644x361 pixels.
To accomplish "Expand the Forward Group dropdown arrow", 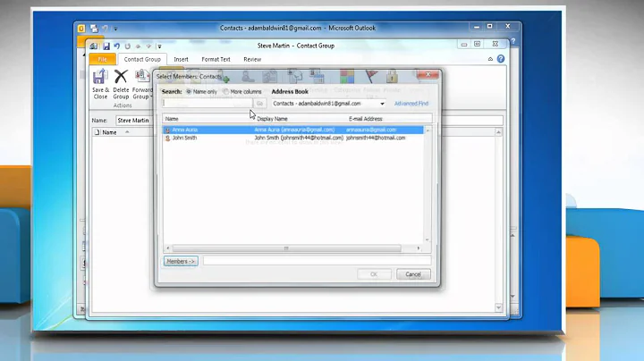I will click(151, 97).
